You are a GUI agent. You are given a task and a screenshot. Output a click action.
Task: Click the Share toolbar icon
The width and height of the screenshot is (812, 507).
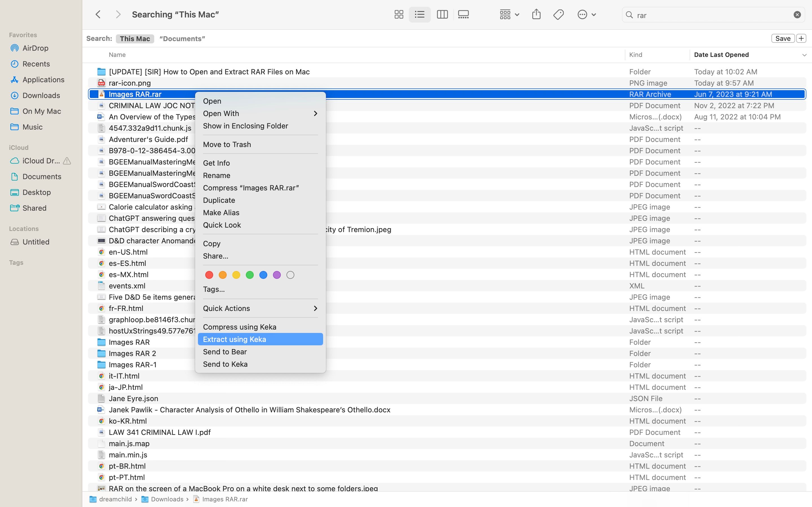(536, 14)
